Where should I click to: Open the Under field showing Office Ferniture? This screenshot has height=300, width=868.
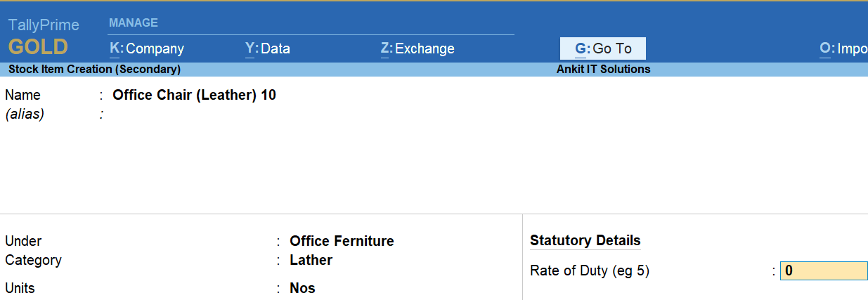pos(342,241)
